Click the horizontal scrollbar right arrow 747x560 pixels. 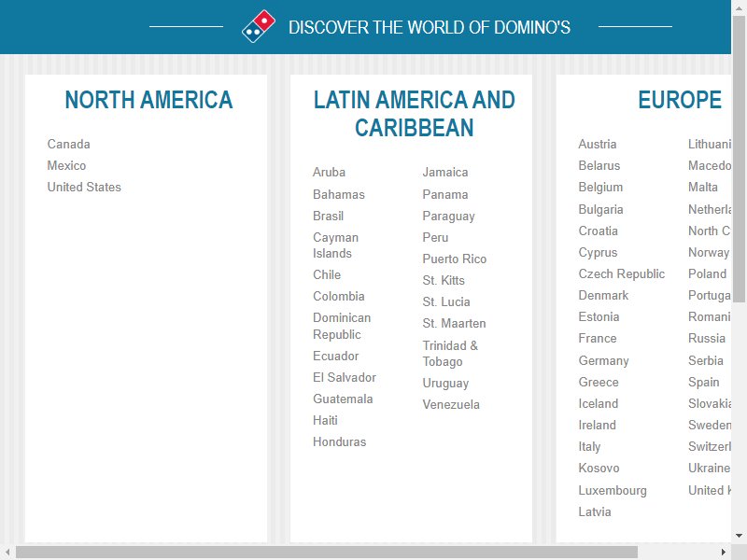point(724,552)
